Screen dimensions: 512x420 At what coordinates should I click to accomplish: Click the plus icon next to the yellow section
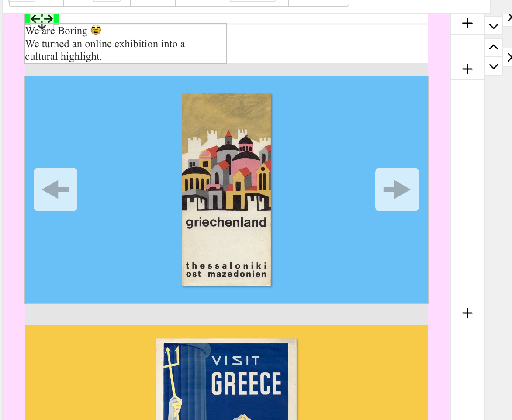point(467,313)
